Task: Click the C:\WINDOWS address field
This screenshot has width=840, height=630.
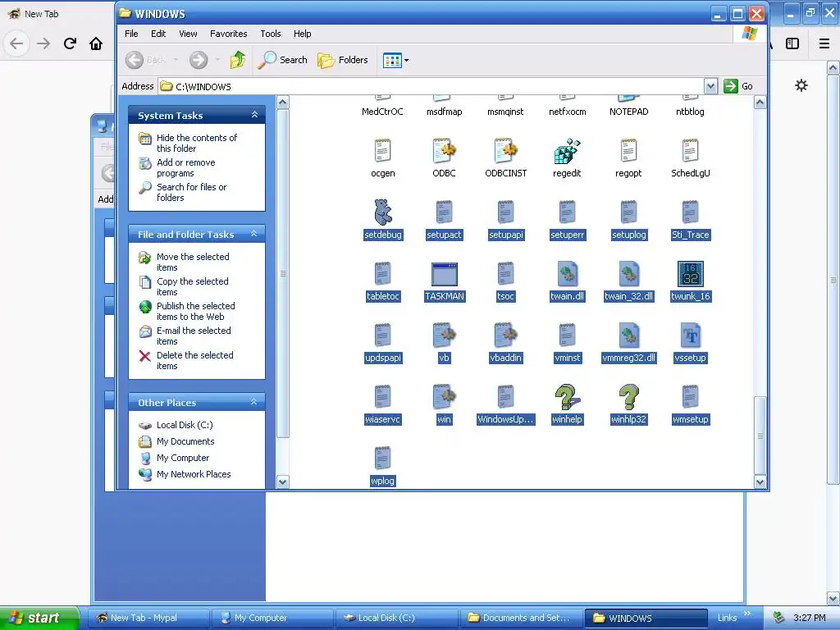Action: pos(431,86)
